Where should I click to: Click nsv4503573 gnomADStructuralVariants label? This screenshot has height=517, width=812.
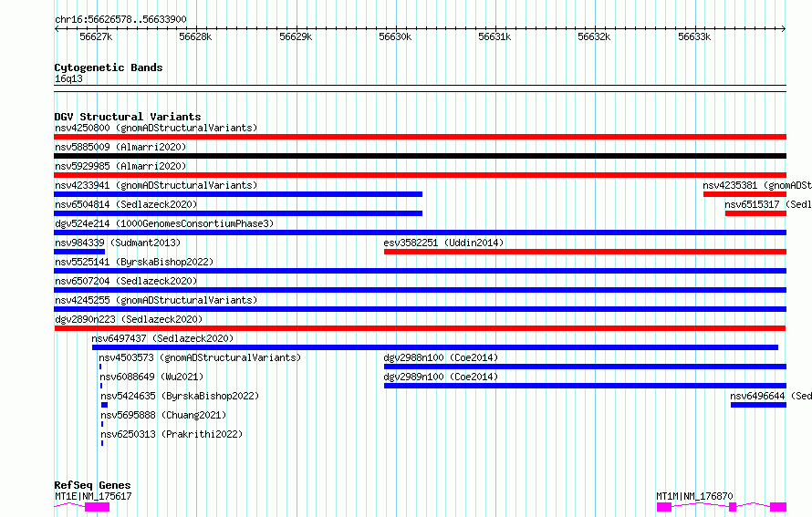(200, 357)
